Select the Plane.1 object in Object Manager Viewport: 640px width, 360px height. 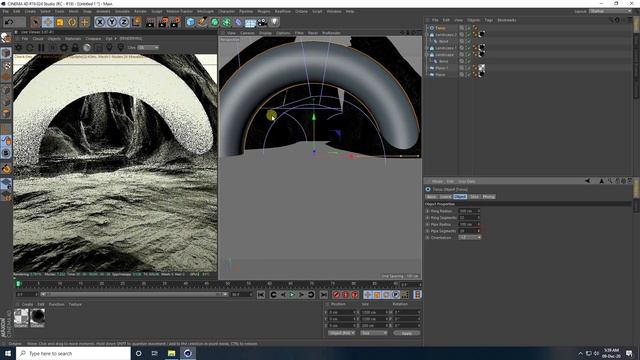pos(442,68)
